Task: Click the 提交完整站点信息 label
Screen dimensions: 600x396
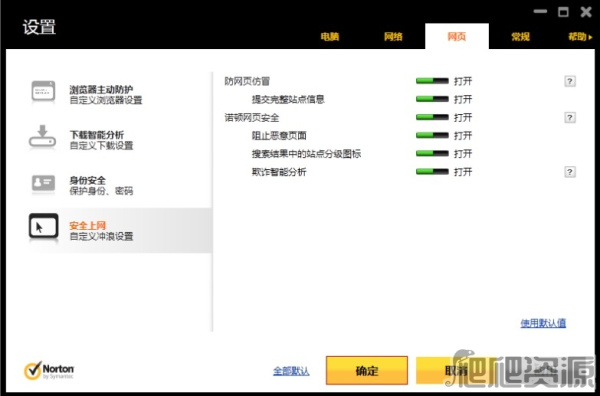Action: [x=288, y=99]
